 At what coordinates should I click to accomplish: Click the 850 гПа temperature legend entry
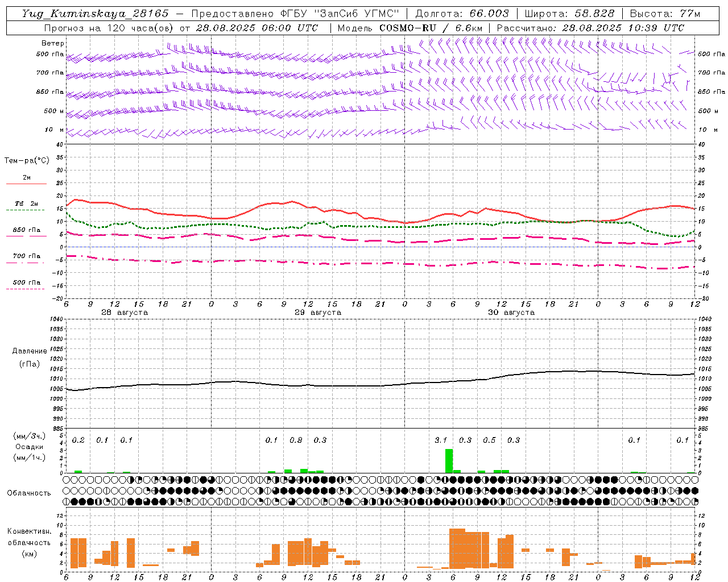[x=27, y=230]
